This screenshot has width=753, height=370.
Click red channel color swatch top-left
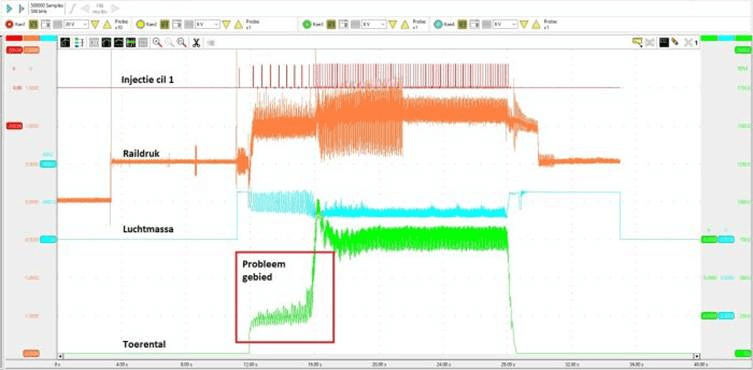14,38
